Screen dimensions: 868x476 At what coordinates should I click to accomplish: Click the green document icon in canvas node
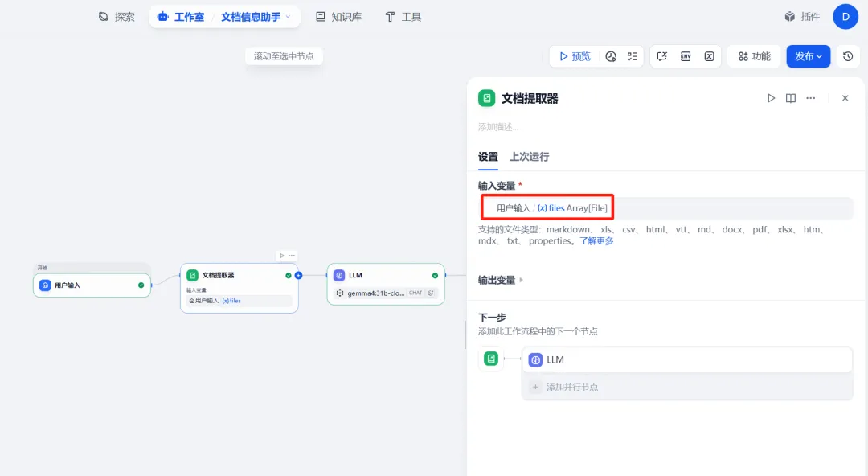(193, 276)
